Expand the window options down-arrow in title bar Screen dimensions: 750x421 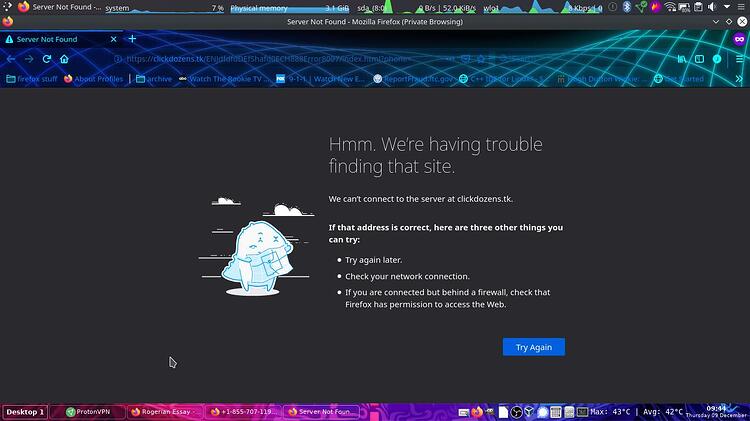point(716,22)
